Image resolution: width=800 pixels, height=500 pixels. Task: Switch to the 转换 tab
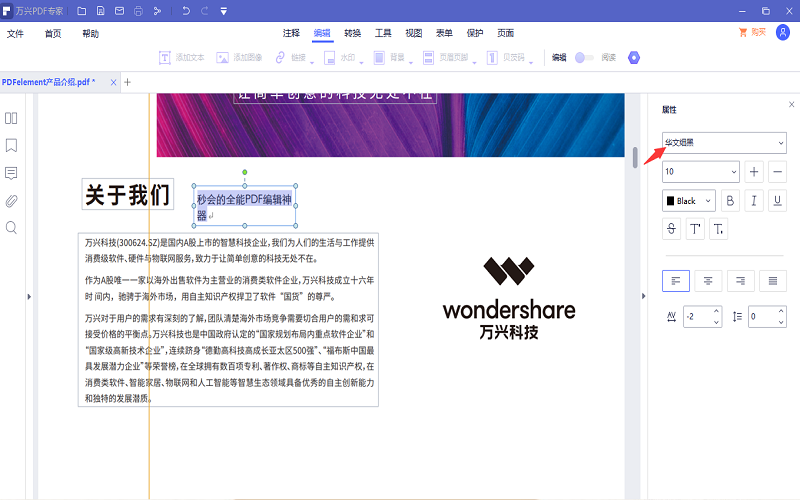click(x=352, y=33)
